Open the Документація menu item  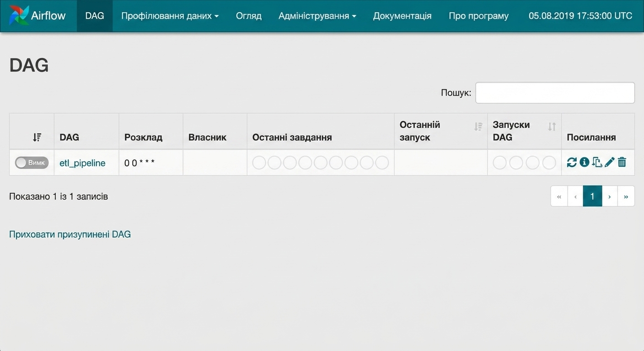coord(402,16)
